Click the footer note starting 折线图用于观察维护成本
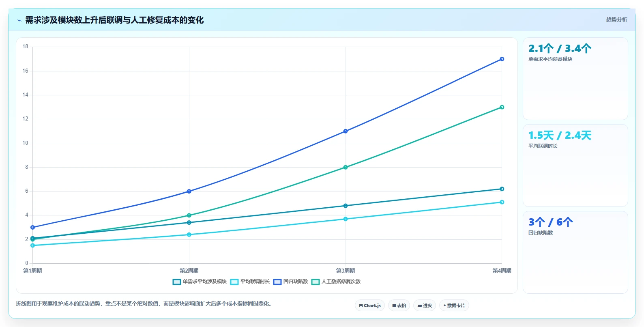 click(144, 303)
